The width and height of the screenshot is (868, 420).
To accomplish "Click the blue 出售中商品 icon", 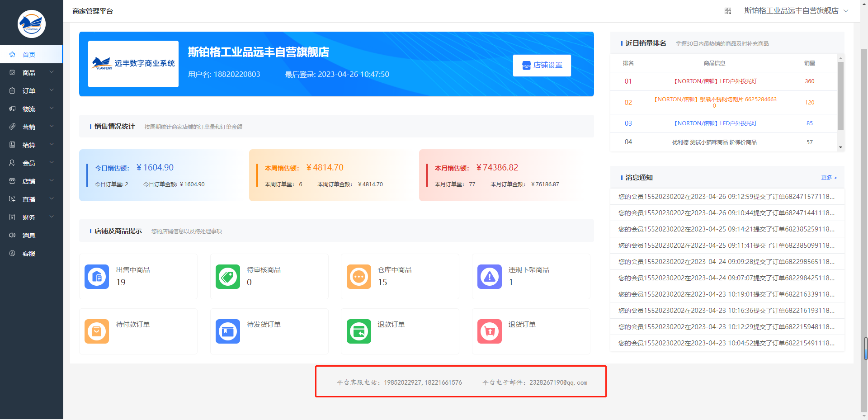I will [x=97, y=277].
